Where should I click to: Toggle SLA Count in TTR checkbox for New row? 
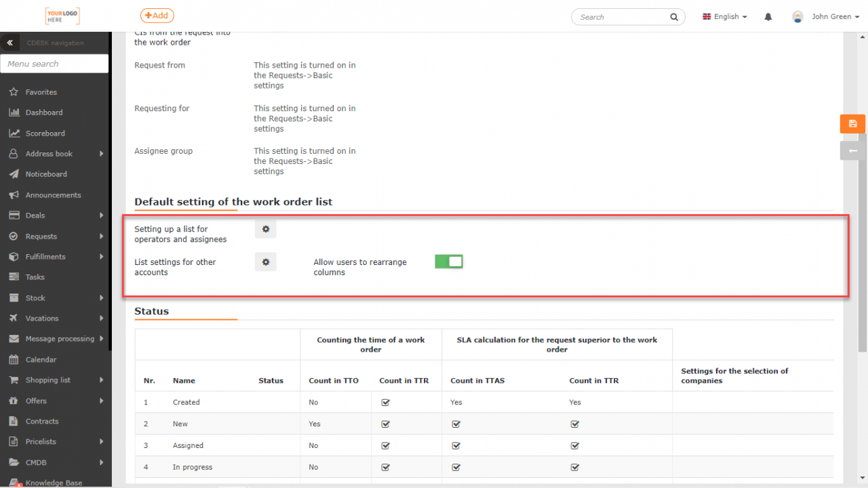pos(575,424)
